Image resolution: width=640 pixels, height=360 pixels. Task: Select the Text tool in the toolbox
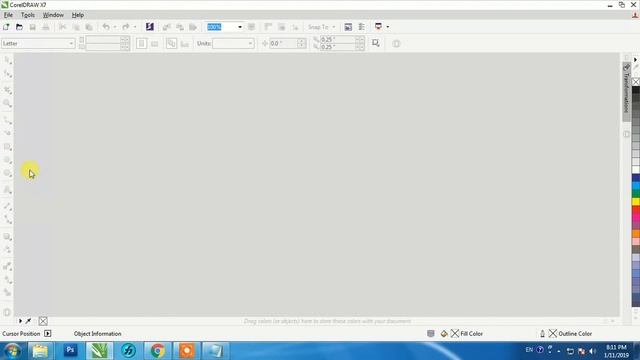7,190
